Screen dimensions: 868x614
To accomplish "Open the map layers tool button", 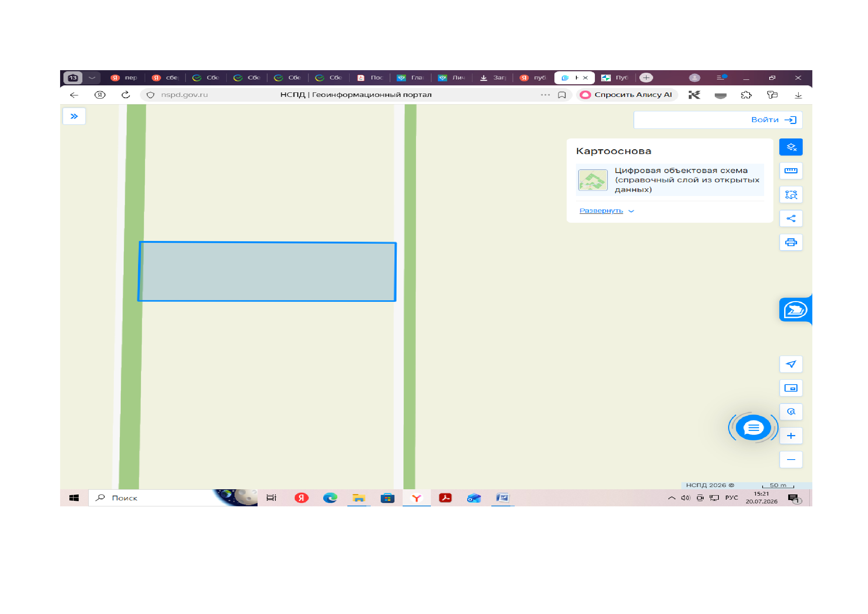I will tap(790, 147).
